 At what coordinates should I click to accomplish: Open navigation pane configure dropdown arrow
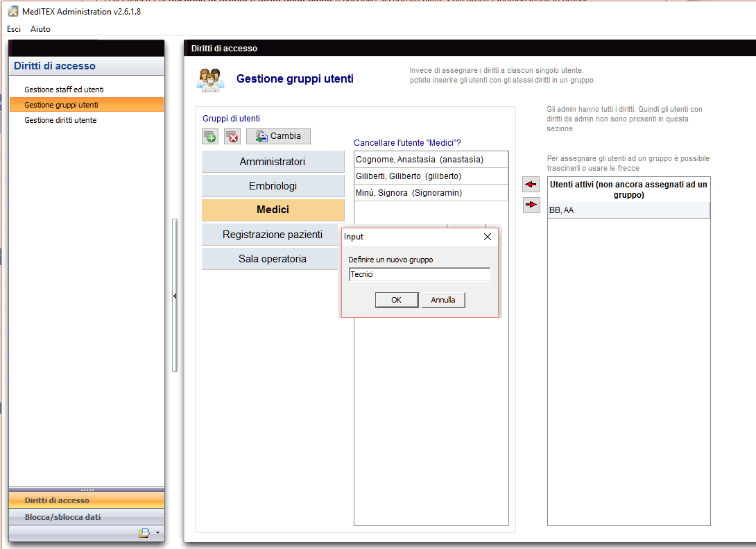coord(157,533)
